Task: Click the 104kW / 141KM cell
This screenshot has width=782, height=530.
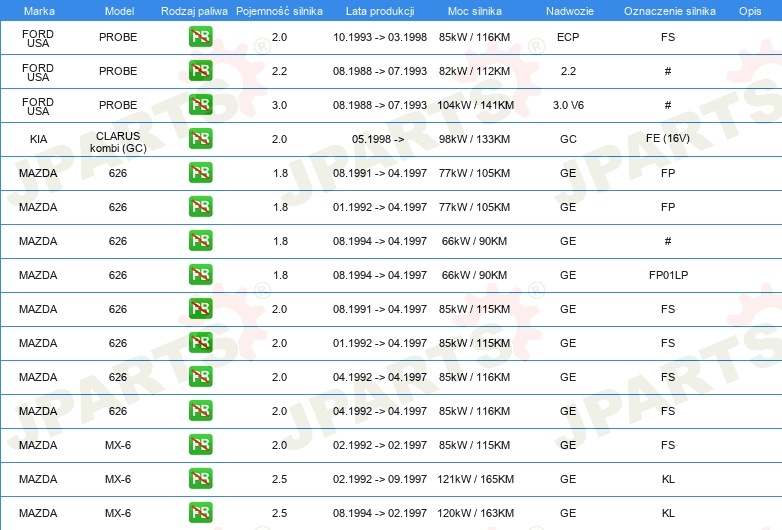Action: 475,105
